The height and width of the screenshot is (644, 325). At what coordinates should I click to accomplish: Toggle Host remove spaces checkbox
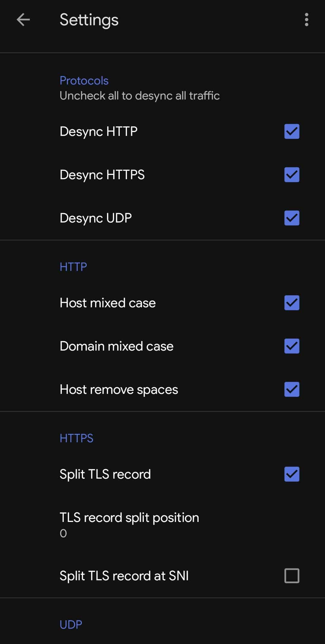[292, 389]
